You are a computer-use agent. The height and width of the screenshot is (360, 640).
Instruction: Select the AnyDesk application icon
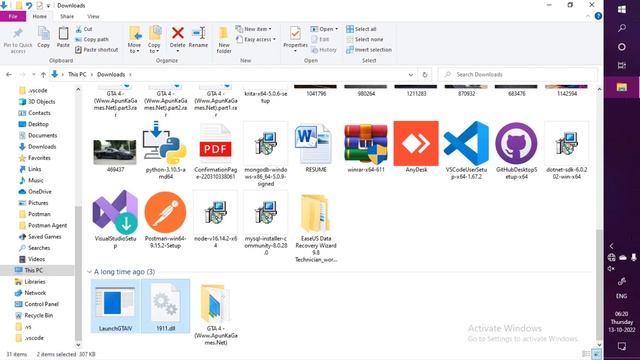(416, 143)
